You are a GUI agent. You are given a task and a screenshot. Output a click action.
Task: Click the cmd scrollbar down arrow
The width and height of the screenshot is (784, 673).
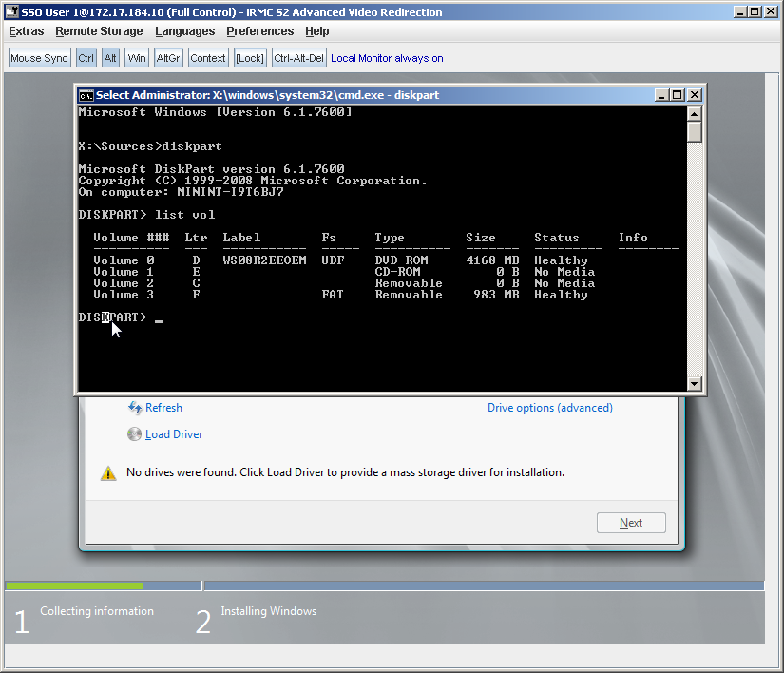[x=695, y=384]
